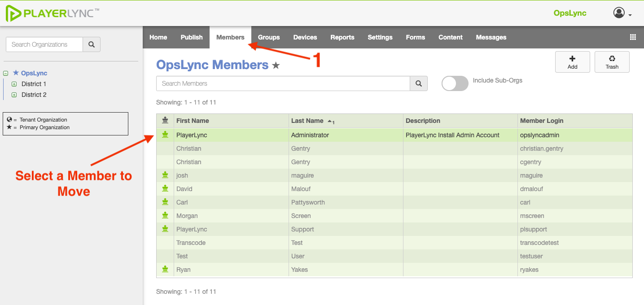Image resolution: width=644 pixels, height=305 pixels.
Task: Click the Administrator last name cell
Action: (346, 135)
